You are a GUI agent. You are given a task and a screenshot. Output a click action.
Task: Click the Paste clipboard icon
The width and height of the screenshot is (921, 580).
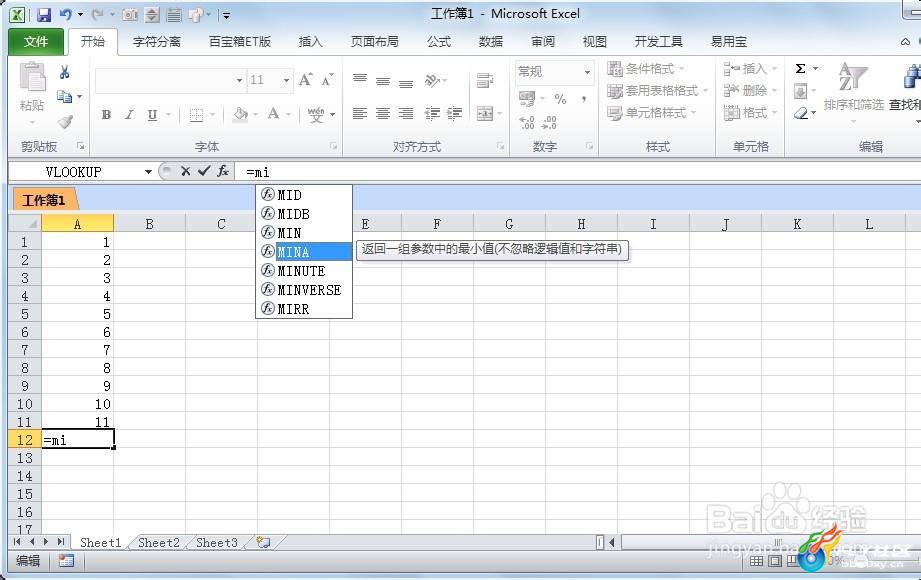pos(32,77)
